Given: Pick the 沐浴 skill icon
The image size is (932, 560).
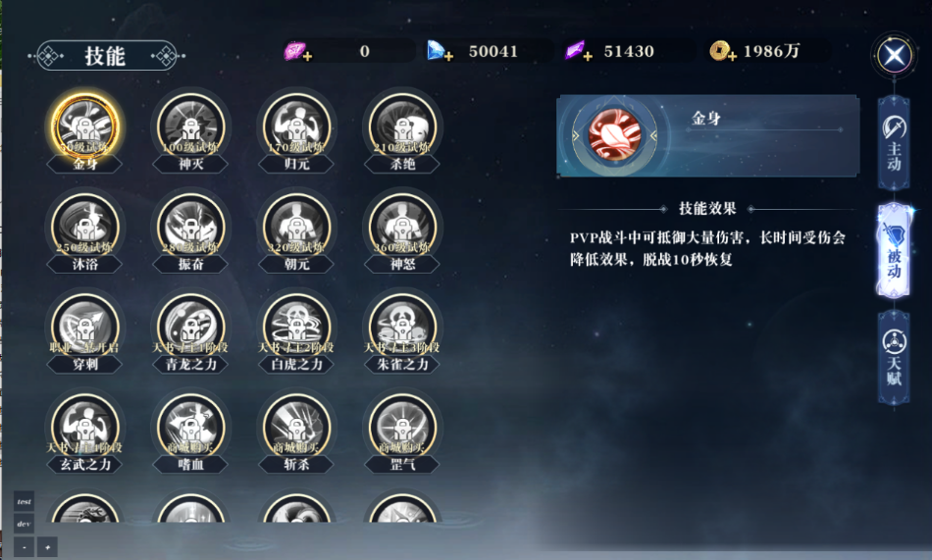Looking at the screenshot, I should coord(85,227).
